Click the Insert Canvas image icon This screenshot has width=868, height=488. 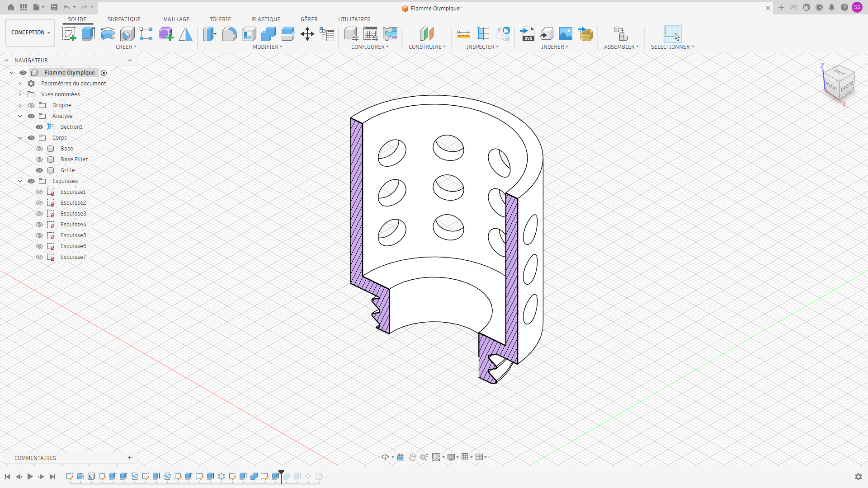click(566, 34)
